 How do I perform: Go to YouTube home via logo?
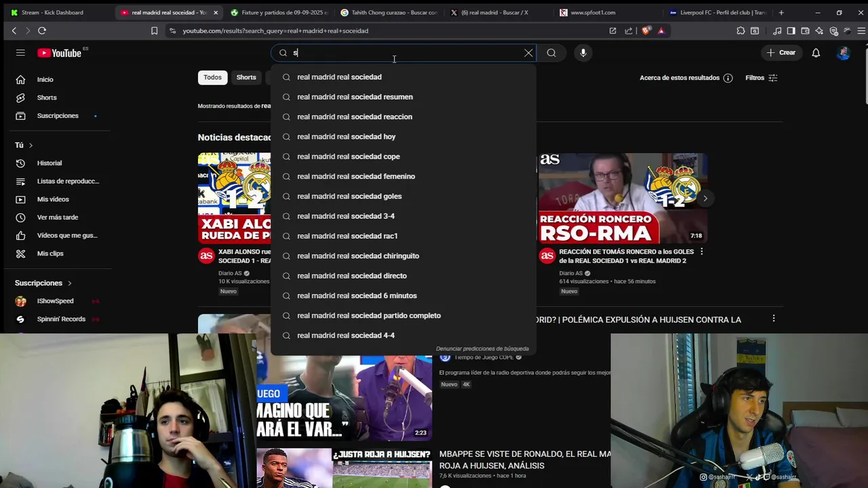60,53
